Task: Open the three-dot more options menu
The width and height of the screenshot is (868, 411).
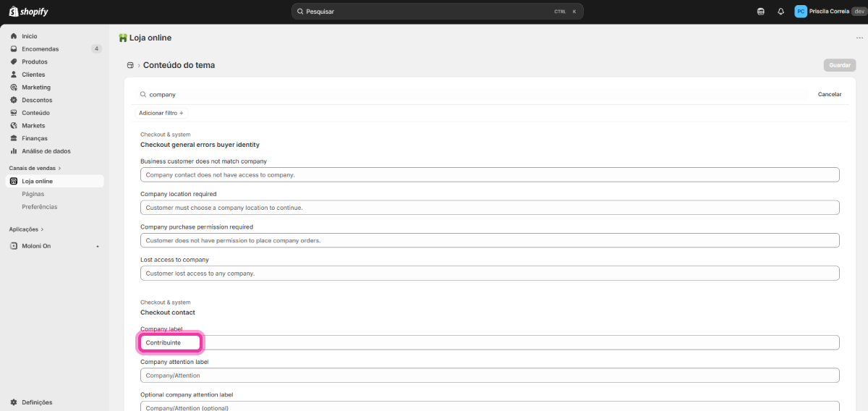Action: (859, 38)
